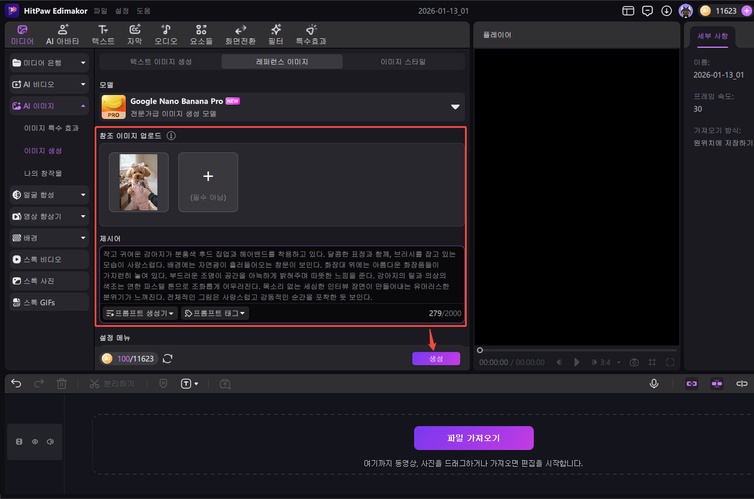The height and width of the screenshot is (499, 754).
Task: Click the redo arrow in timeline toolbar
Action: 39,384
